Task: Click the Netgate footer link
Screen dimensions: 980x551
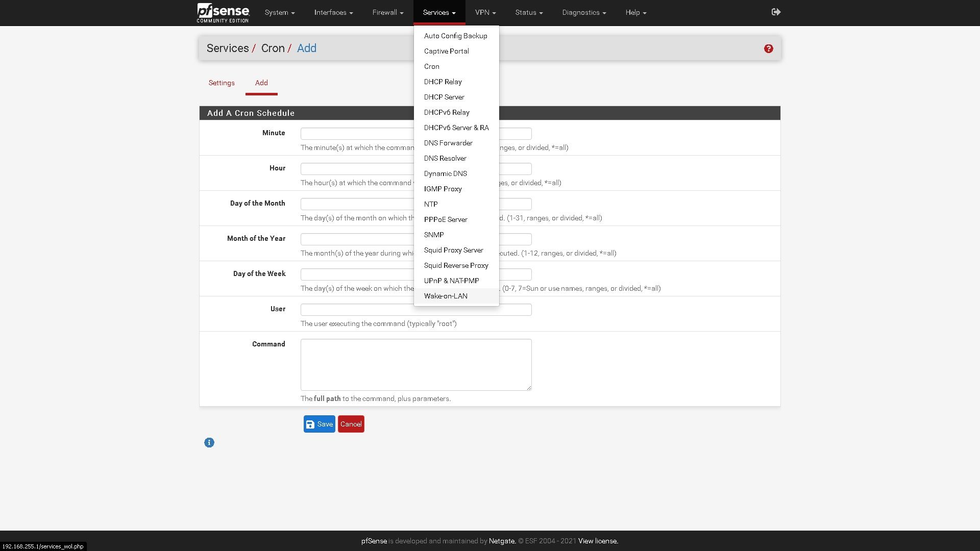Action: point(502,541)
